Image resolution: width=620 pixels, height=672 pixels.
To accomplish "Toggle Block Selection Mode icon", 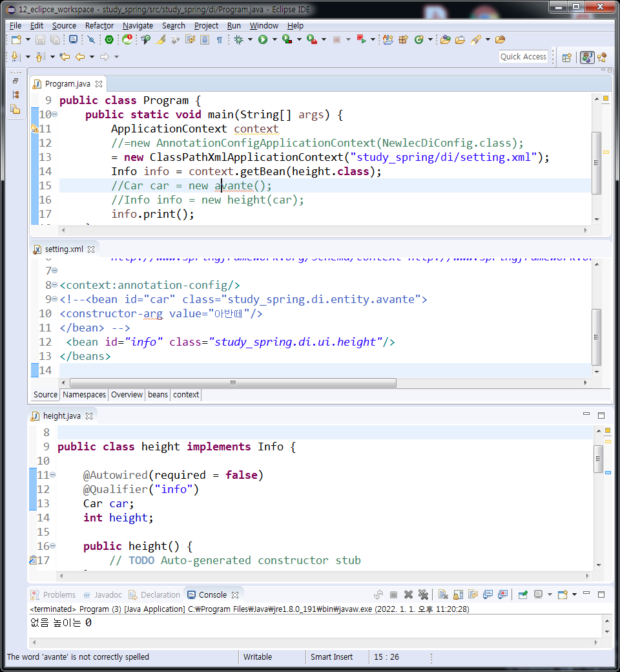I will coord(205,40).
